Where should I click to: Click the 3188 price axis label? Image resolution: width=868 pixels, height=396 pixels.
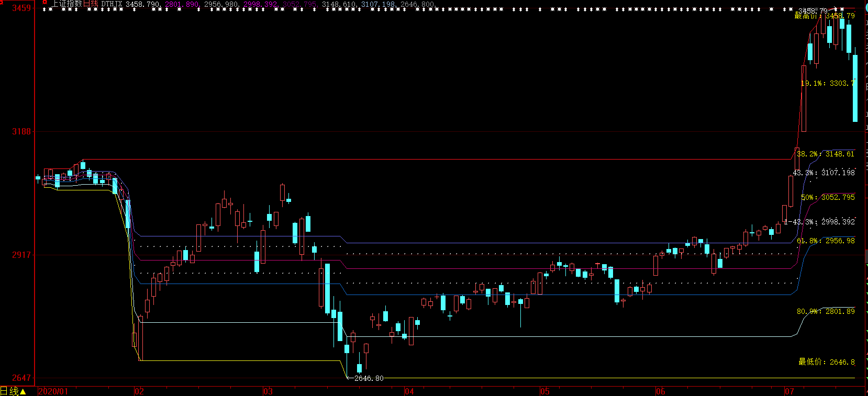tap(21, 131)
